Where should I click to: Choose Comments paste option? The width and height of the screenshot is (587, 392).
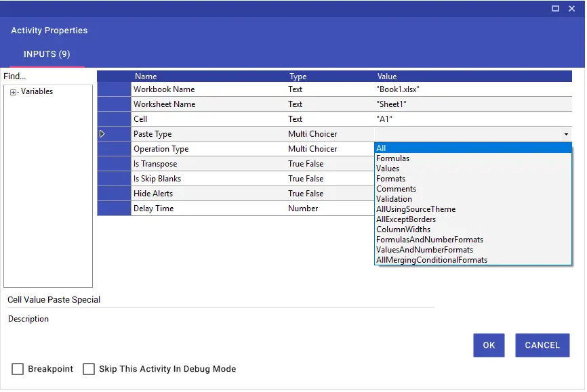(473, 189)
